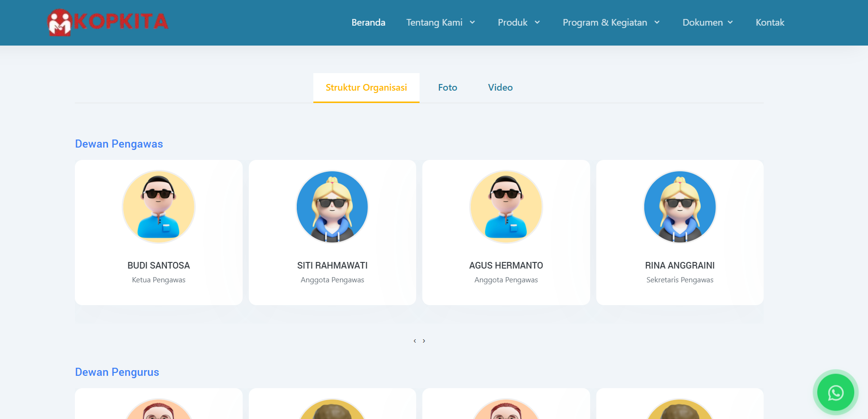Screen dimensions: 868x419
Task: Open Program & Kegiatan dropdown
Action: pos(611,22)
